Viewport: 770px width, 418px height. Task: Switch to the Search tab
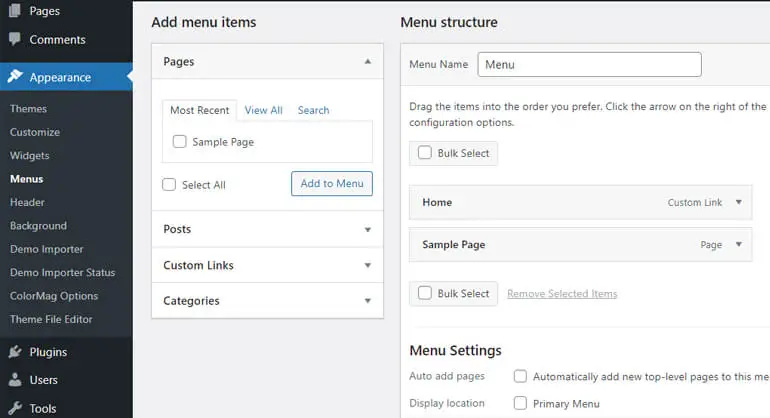click(313, 110)
